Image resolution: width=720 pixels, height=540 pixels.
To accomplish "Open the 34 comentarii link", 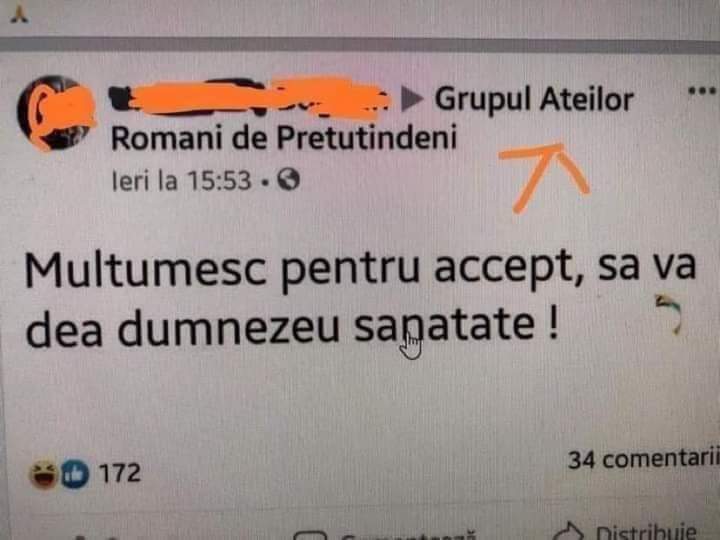I will click(x=643, y=460).
